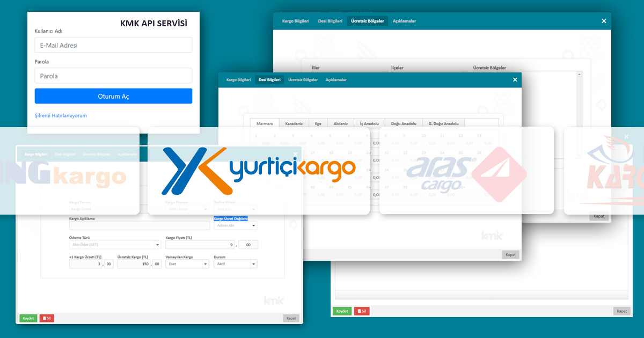
Task: Open the Varsayılan Kargo dropdown
Action: [x=187, y=264]
